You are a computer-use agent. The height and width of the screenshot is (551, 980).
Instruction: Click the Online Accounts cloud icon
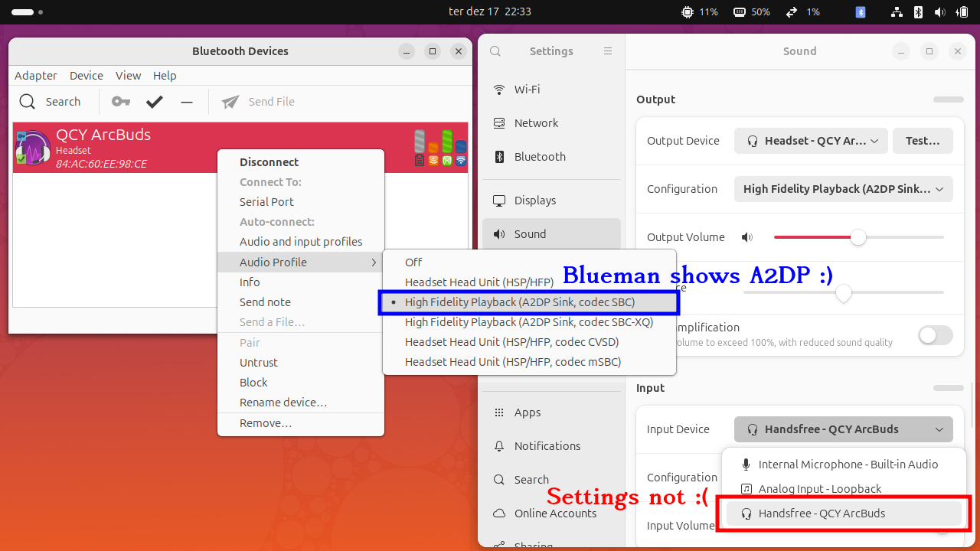(x=499, y=514)
